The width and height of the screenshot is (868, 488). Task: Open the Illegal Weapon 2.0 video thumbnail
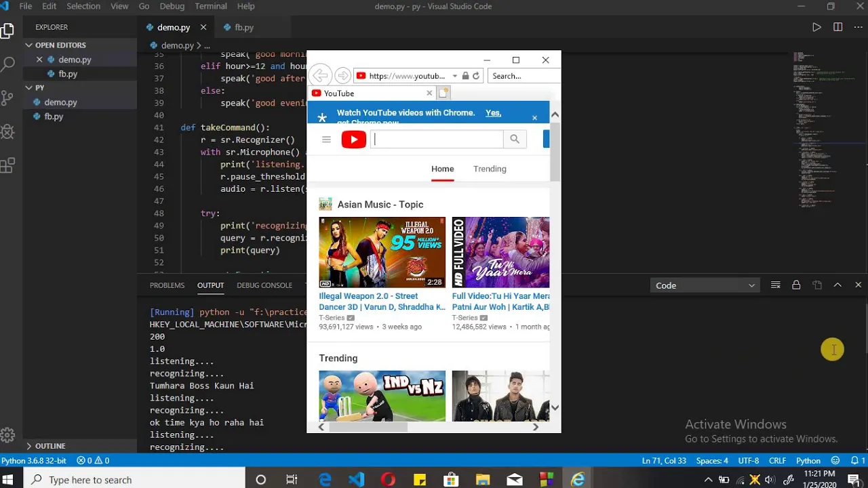coord(382,252)
